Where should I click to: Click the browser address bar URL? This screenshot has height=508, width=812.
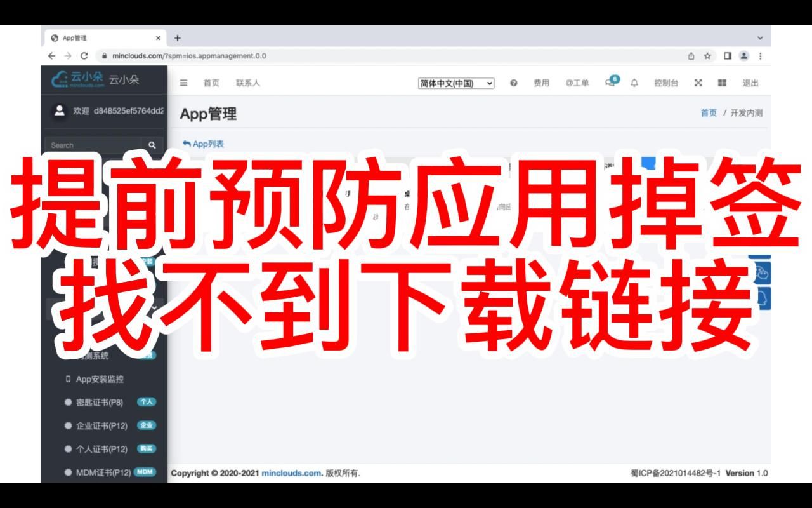point(189,56)
